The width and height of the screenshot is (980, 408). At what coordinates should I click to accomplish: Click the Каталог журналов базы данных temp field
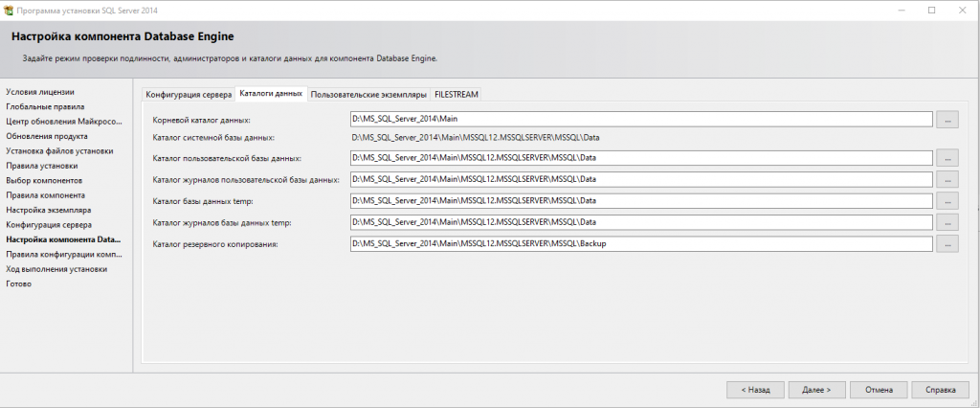pos(641,222)
